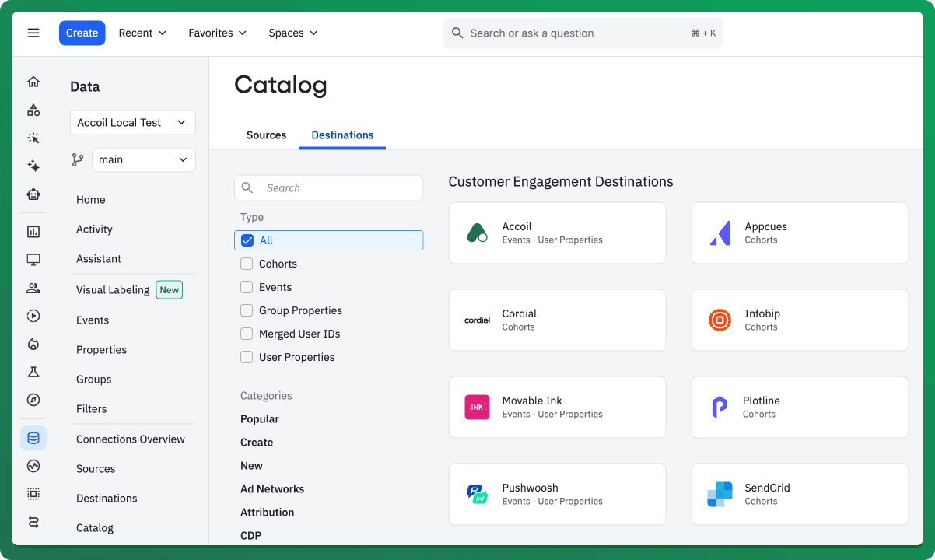The height and width of the screenshot is (560, 935).
Task: Click the bar chart icon in left rail
Action: [33, 232]
